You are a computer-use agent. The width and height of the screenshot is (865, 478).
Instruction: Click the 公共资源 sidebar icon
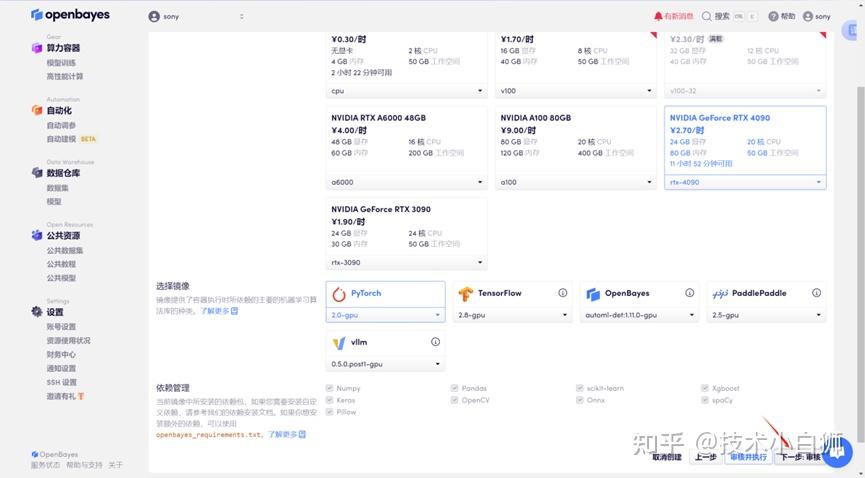coord(37,235)
